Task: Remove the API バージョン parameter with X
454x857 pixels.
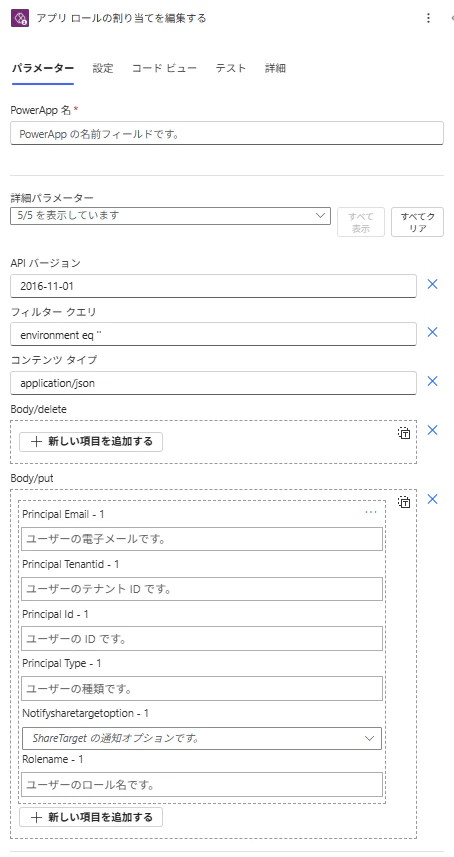Action: (432, 284)
